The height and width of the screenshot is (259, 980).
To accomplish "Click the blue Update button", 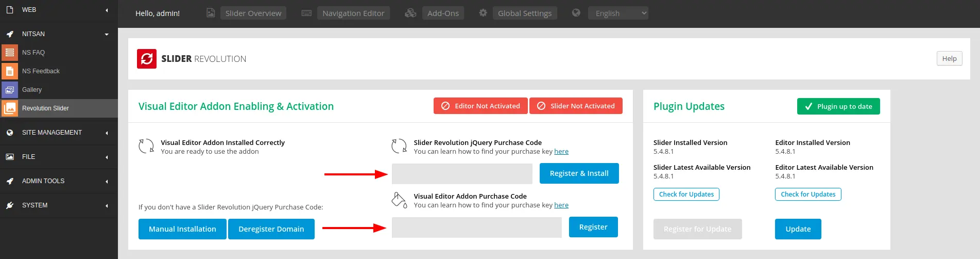I will (798, 229).
